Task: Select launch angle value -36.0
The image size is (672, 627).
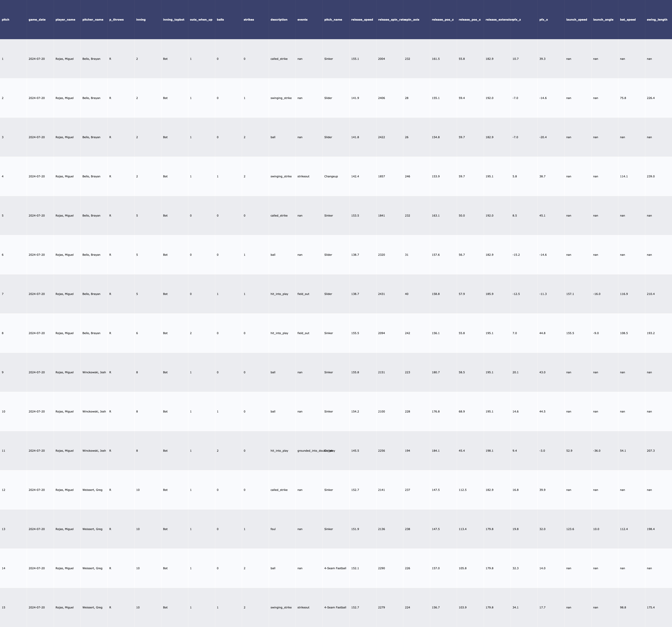Action: click(597, 451)
